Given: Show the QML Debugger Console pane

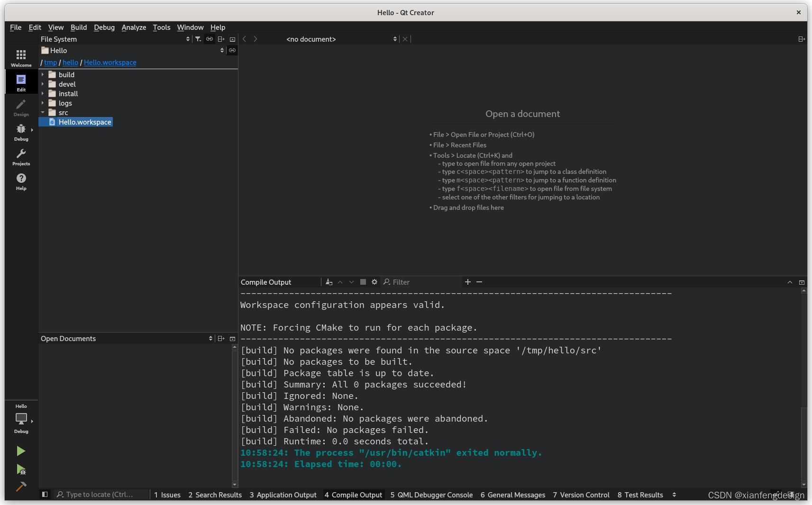Looking at the screenshot, I should pyautogui.click(x=431, y=495).
